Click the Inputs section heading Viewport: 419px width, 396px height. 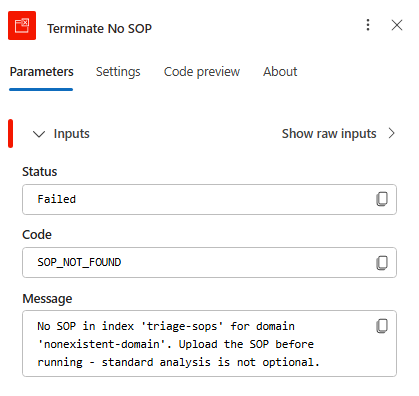click(72, 134)
